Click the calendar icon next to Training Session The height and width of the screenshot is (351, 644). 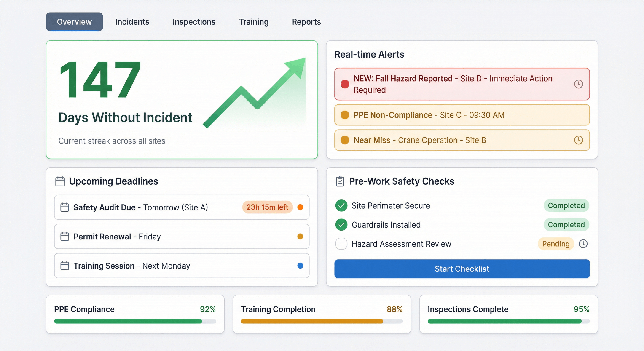point(65,266)
